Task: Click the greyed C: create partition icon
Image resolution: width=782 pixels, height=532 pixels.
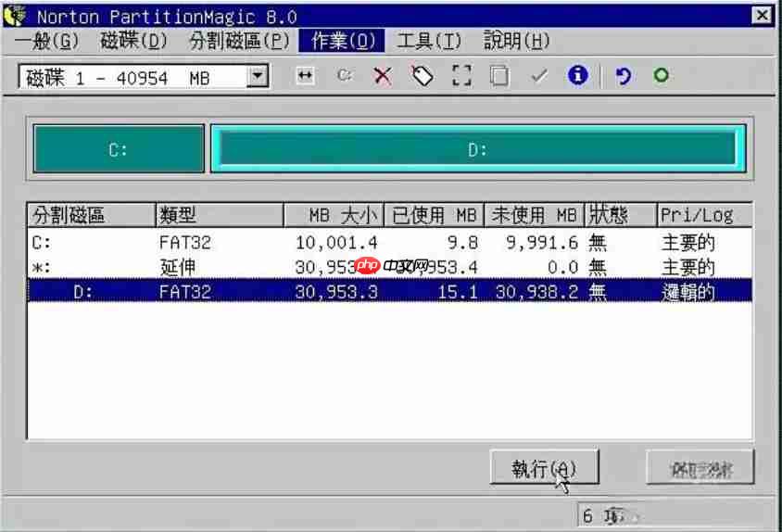Action: pyautogui.click(x=344, y=75)
